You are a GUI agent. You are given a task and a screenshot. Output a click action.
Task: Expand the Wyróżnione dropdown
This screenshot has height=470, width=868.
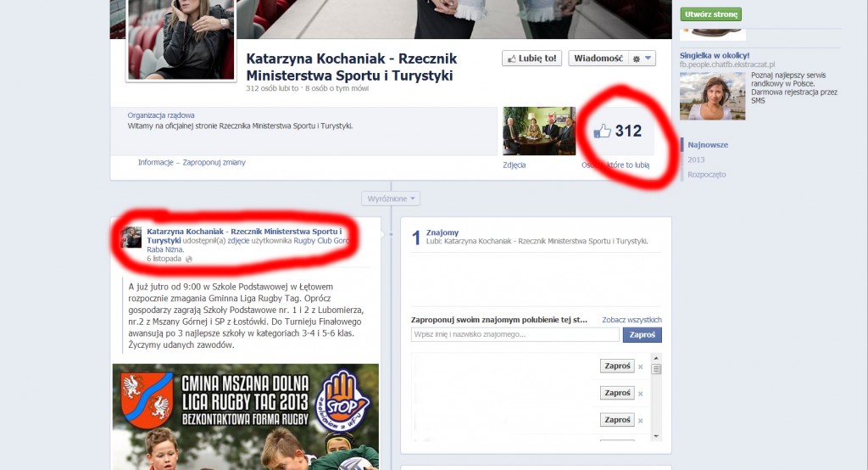click(391, 199)
